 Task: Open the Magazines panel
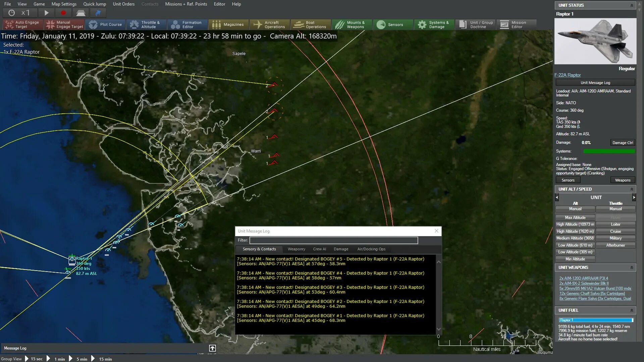[x=229, y=24]
